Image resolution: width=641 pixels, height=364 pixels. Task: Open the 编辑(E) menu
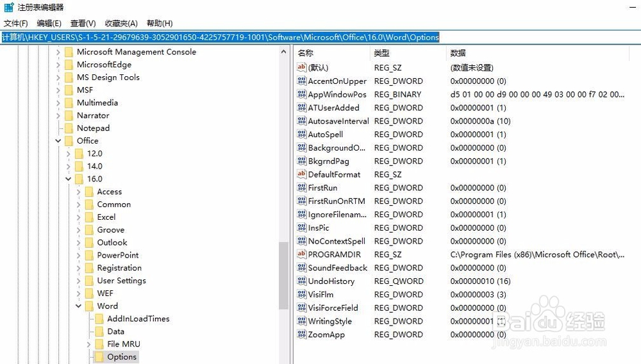(49, 23)
